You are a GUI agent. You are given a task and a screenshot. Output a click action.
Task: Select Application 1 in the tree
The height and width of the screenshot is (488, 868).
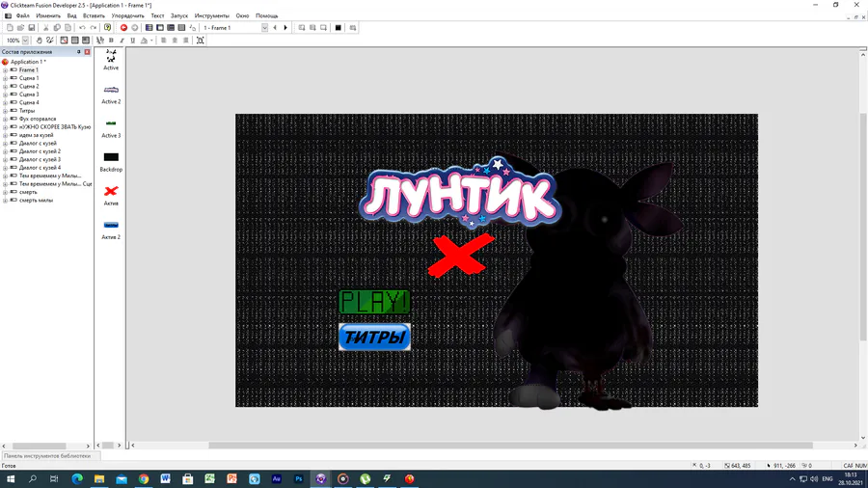coord(27,62)
